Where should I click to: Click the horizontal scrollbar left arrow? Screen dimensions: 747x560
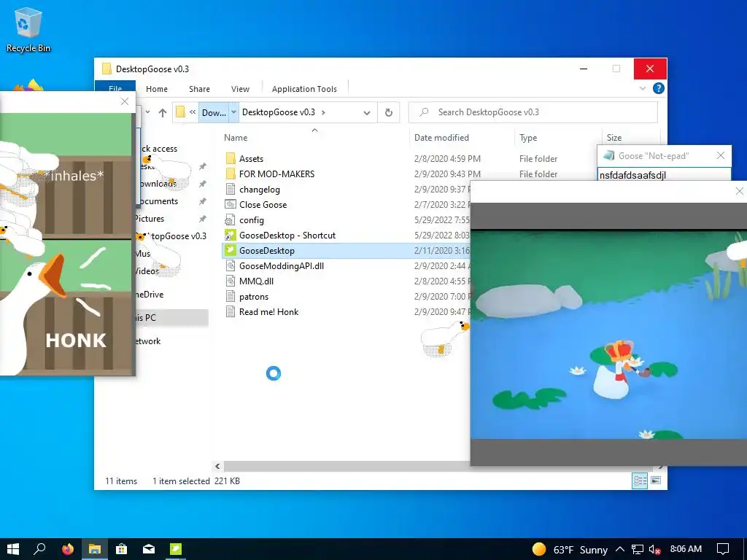(x=217, y=466)
